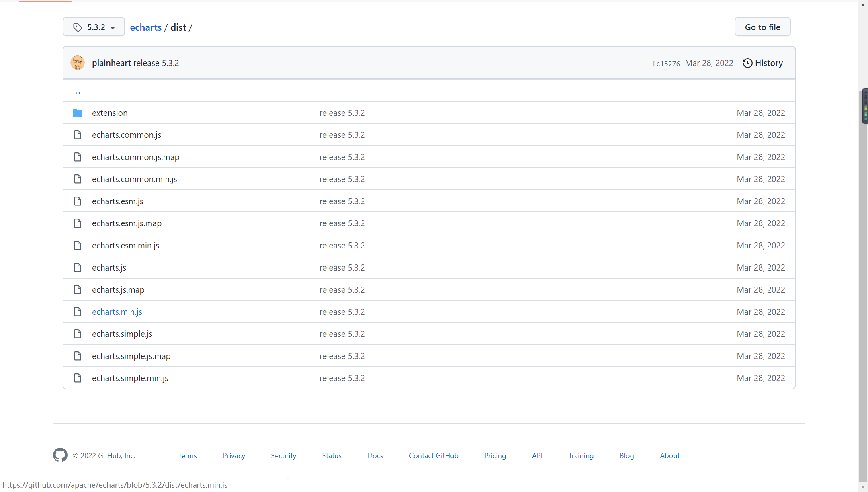Click the Go to file button
This screenshot has width=868, height=492.
click(762, 27)
